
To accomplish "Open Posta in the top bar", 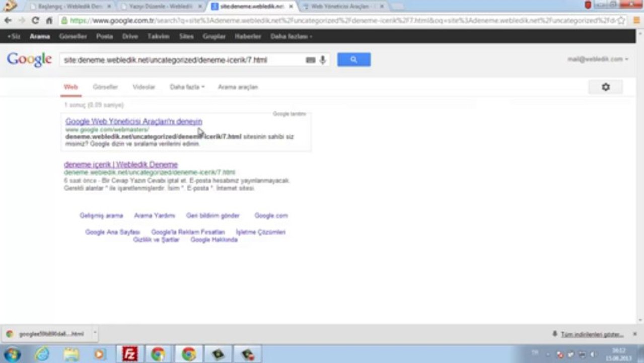I will click(104, 36).
